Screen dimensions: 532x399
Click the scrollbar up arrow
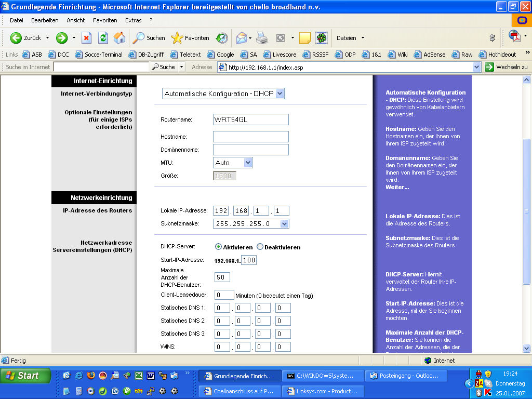pos(527,80)
